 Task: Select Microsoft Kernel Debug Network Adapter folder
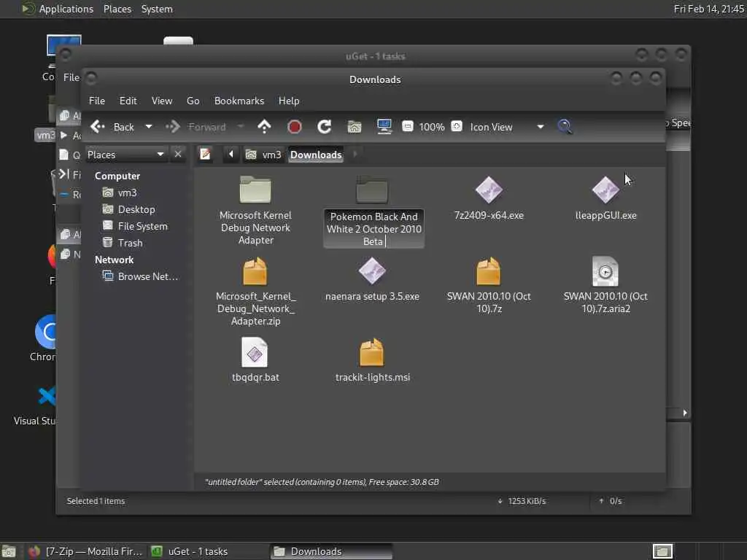coord(255,190)
